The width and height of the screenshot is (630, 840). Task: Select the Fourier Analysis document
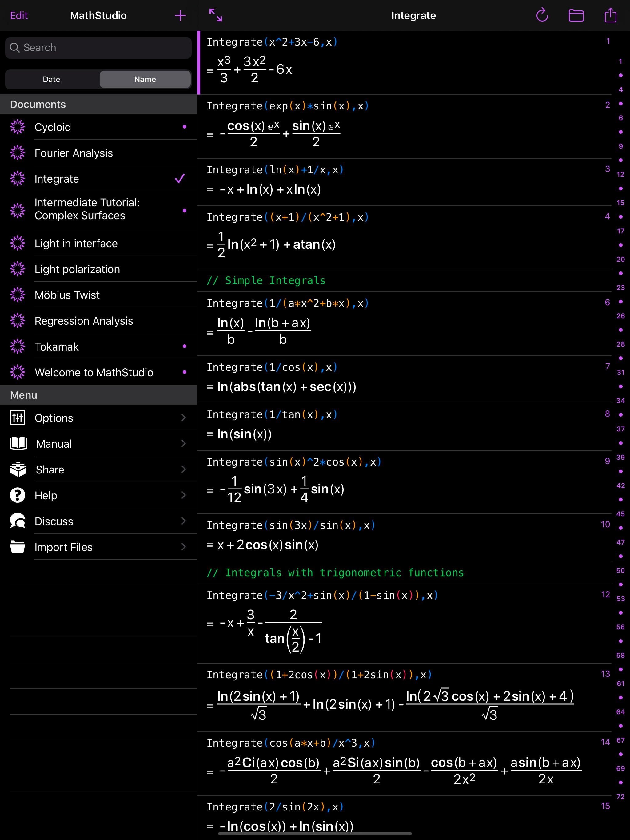coord(73,153)
